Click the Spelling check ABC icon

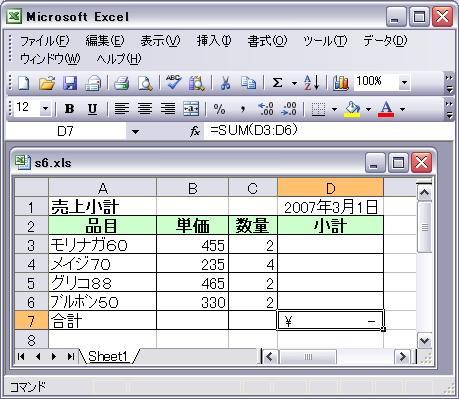coord(174,83)
